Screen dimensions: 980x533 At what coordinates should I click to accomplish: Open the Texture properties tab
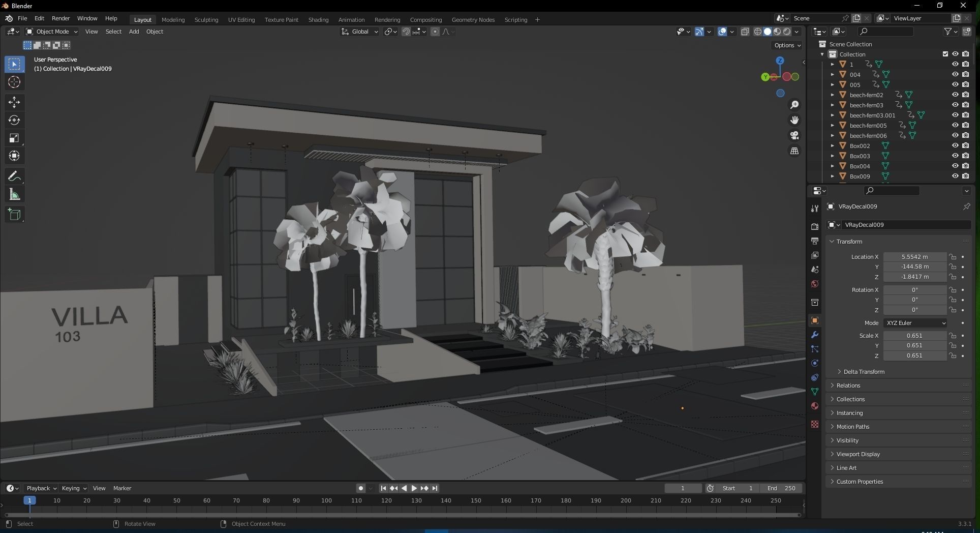coord(815,424)
